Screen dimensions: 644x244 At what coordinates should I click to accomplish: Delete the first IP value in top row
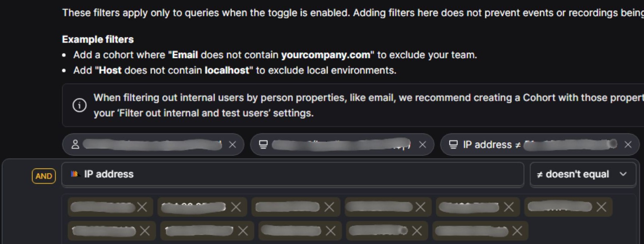(x=142, y=207)
